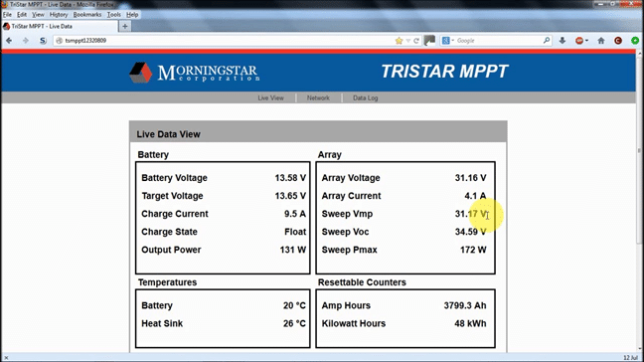The image size is (644, 362).
Task: Click the globe icon in address bar
Action: click(x=60, y=40)
